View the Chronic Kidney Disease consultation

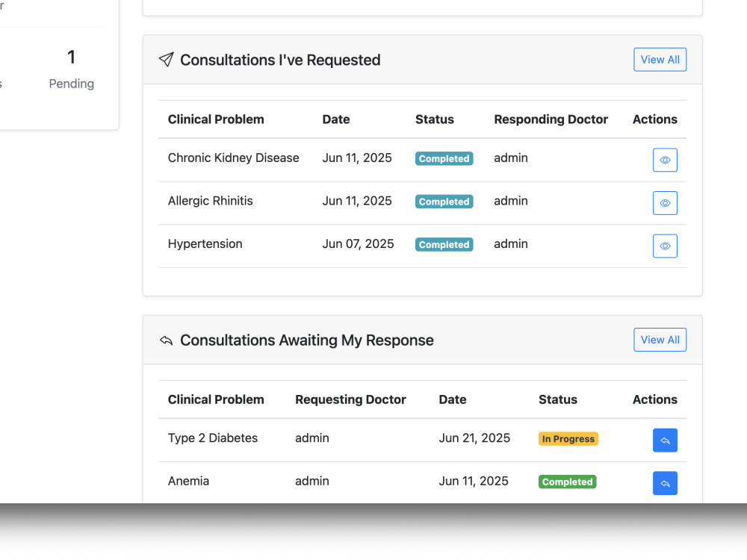click(665, 160)
